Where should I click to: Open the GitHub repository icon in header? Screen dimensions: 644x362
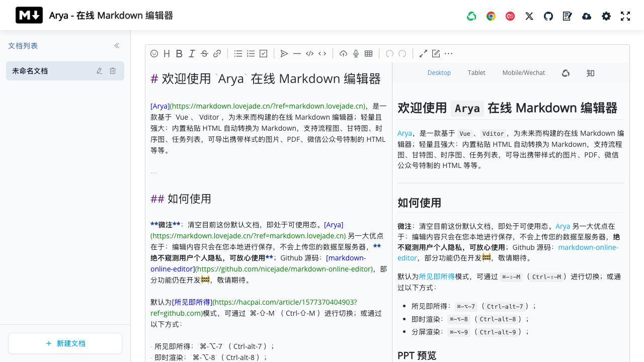(x=548, y=16)
